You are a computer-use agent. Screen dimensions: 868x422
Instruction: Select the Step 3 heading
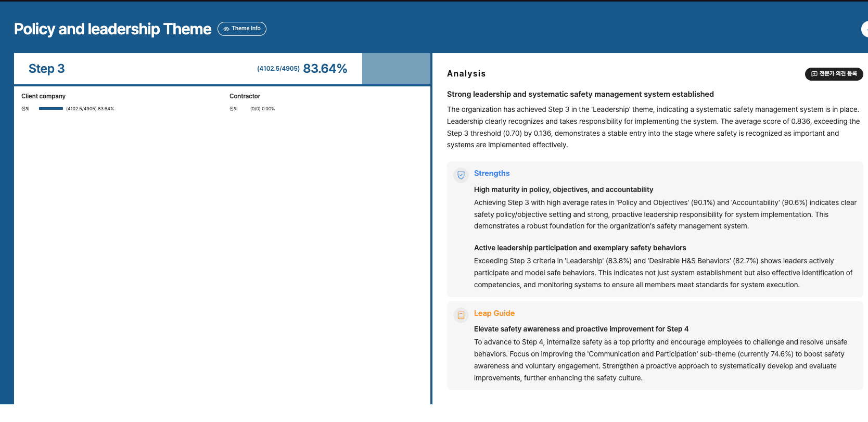tap(47, 69)
